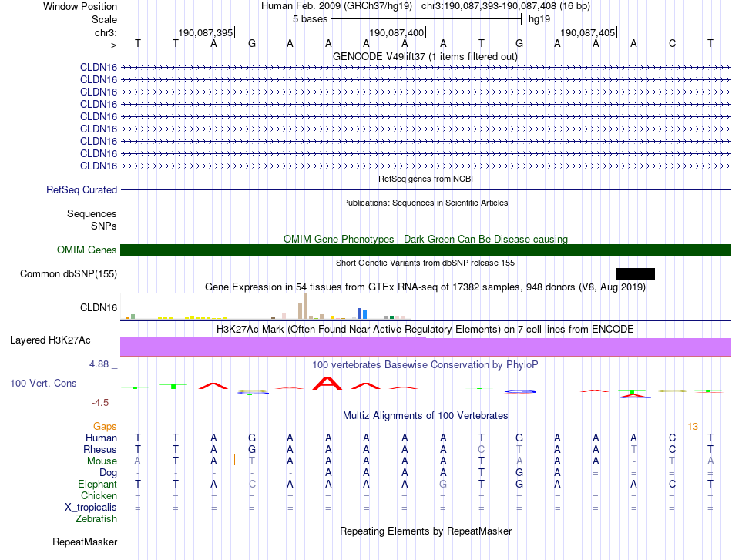Click the RefSeq Curated track label
The width and height of the screenshot is (732, 560).
pos(82,190)
